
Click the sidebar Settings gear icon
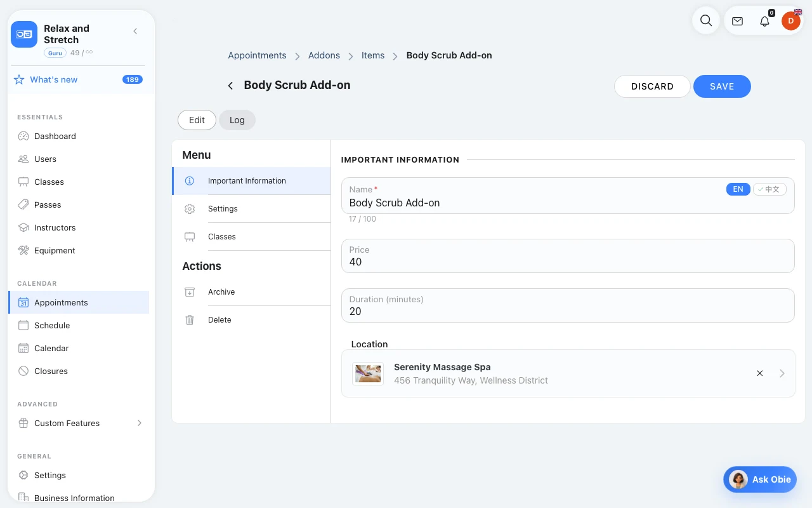coord(23,475)
